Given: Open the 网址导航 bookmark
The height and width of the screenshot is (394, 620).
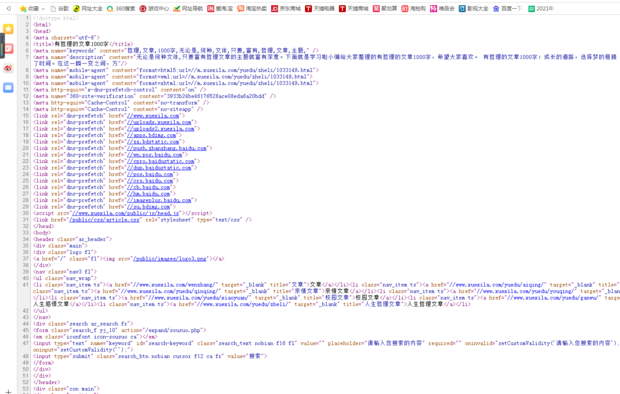Looking at the screenshot, I should (188, 8).
